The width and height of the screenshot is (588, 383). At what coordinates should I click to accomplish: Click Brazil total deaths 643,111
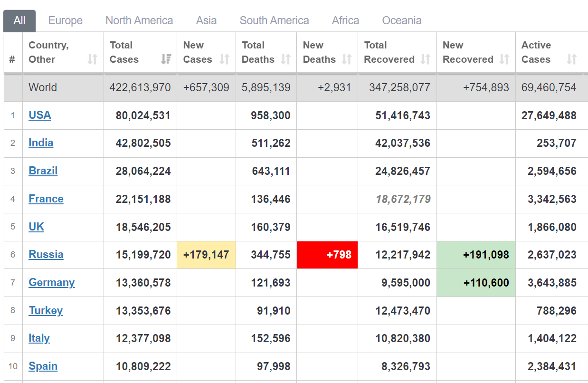pos(271,171)
